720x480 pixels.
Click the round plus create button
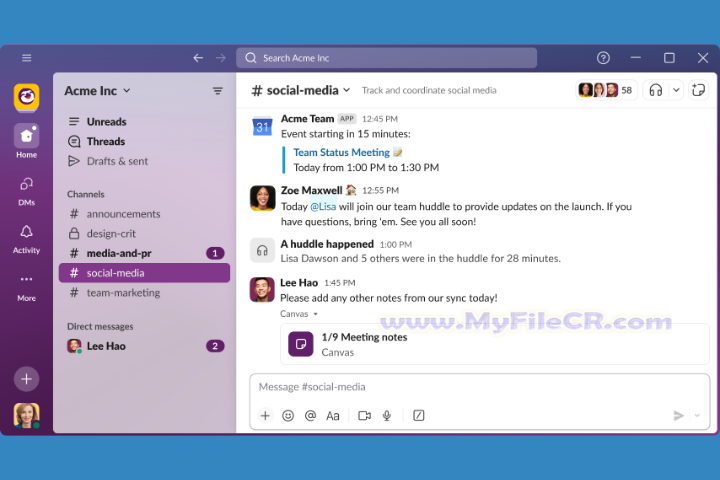[27, 379]
